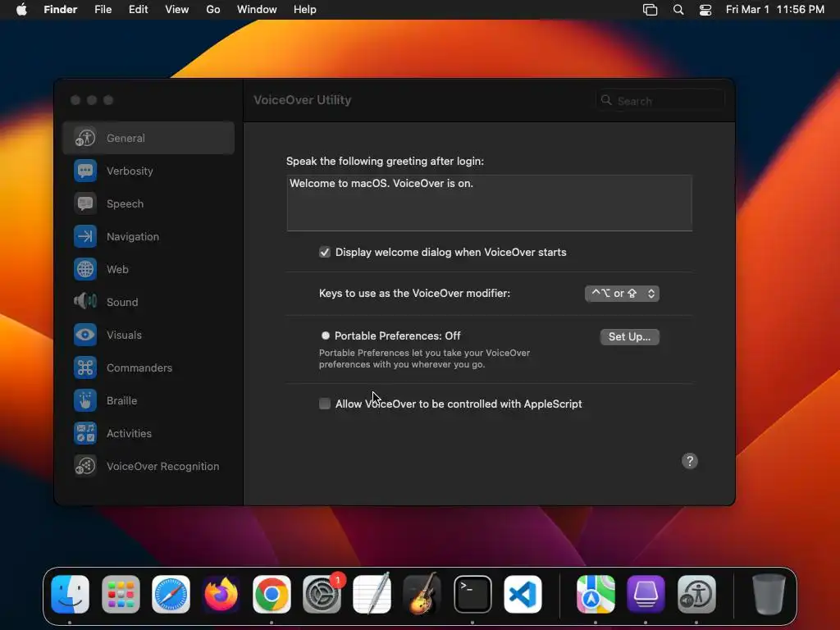This screenshot has width=840, height=630.
Task: Open System Settings in the Dock
Action: 322,594
